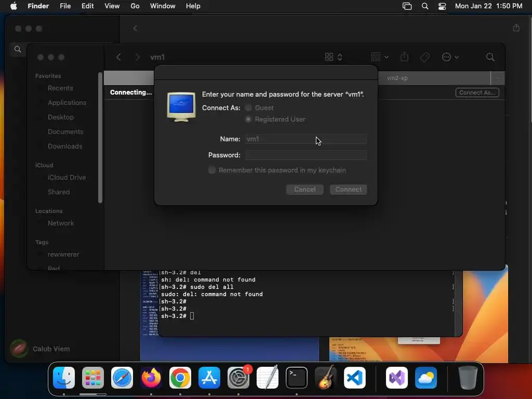Switch icon view mode in Finder toolbar
This screenshot has width=532, height=399.
click(334, 57)
